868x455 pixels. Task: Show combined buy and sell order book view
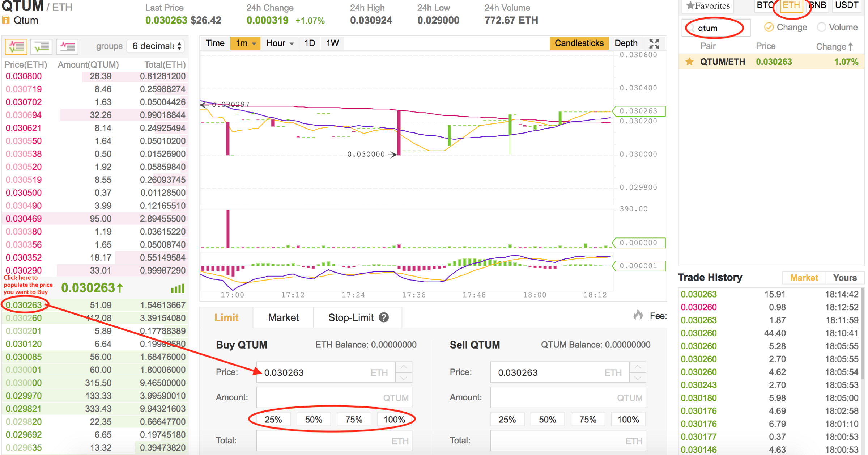16,46
